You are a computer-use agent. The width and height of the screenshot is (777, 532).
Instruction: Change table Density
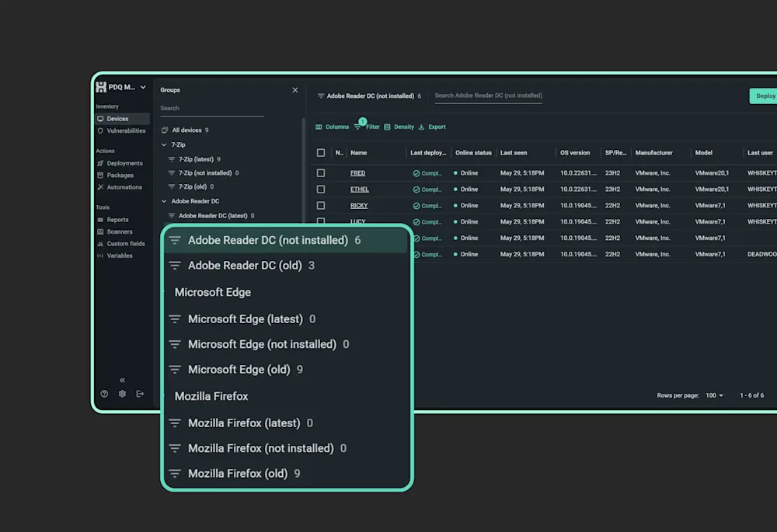[399, 127]
